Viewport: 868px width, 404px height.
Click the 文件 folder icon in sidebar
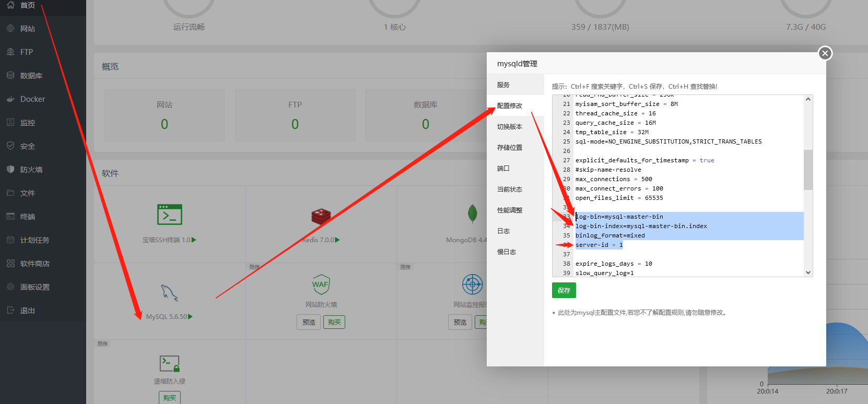click(10, 193)
